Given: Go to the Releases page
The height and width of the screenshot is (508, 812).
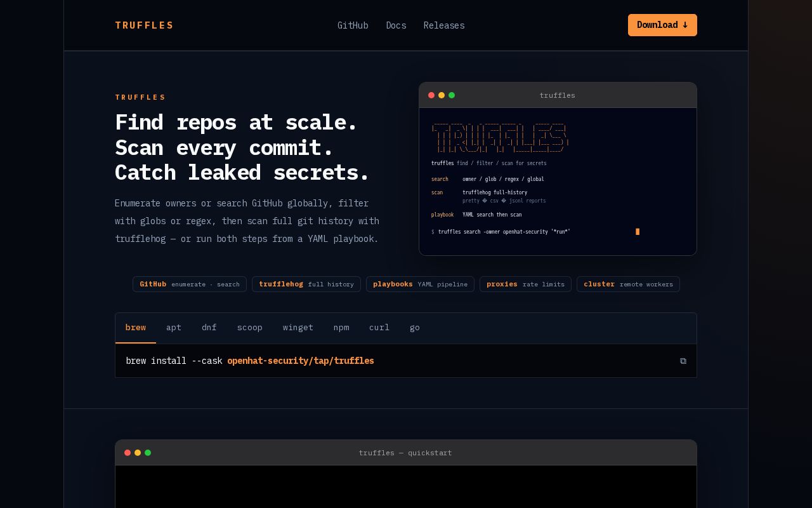Looking at the screenshot, I should pyautogui.click(x=444, y=25).
